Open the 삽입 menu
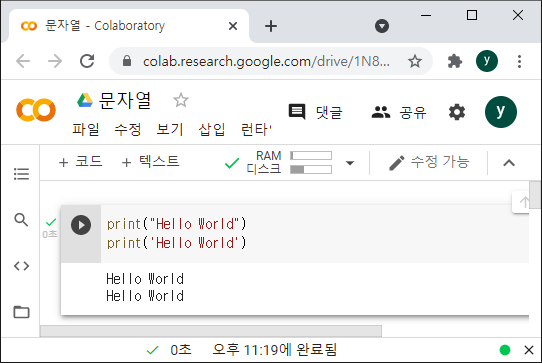 (212, 130)
